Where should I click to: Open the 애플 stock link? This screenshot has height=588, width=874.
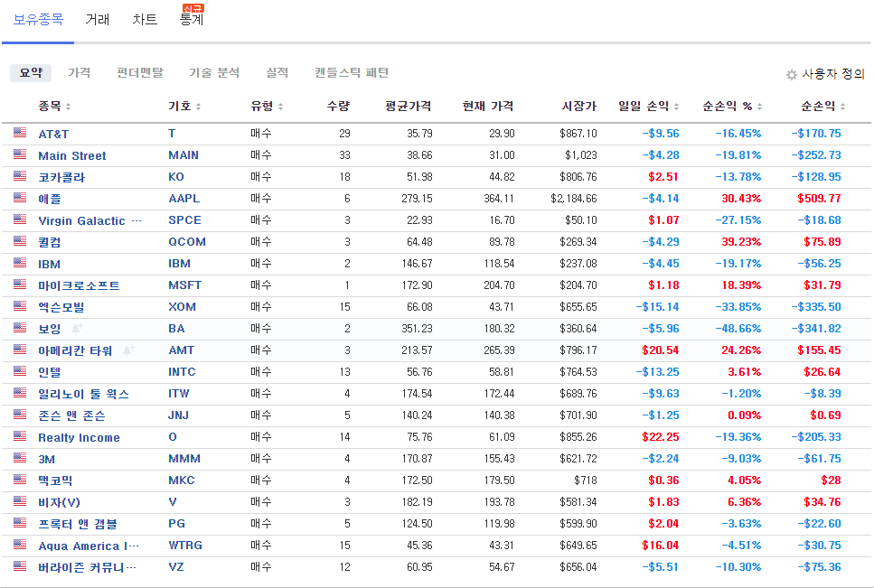point(50,199)
